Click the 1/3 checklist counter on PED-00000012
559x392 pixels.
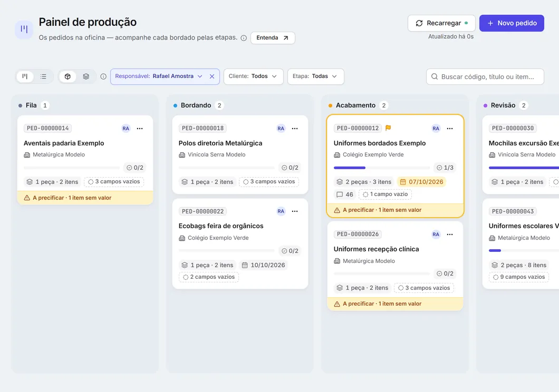pyautogui.click(x=445, y=168)
